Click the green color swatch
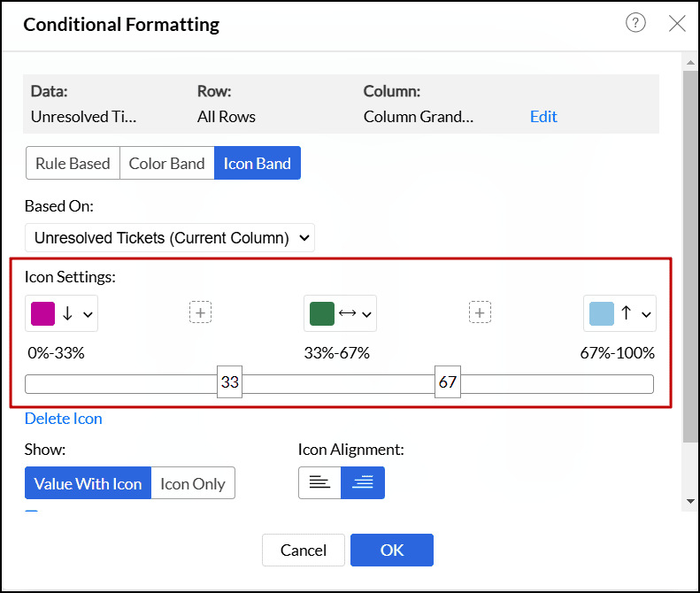This screenshot has width=700, height=593. (x=322, y=313)
